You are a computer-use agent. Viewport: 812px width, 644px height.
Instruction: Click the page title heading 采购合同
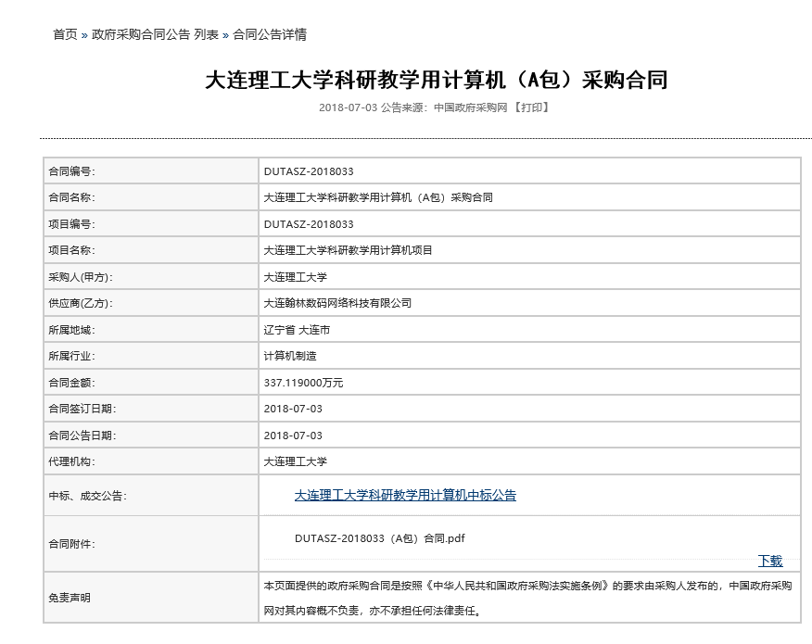tap(436, 80)
